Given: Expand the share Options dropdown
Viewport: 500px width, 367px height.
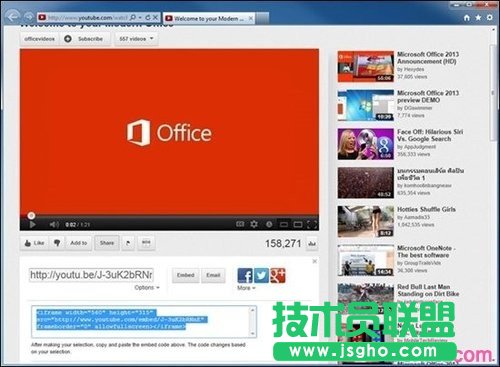Looking at the screenshot, I should coord(147,287).
